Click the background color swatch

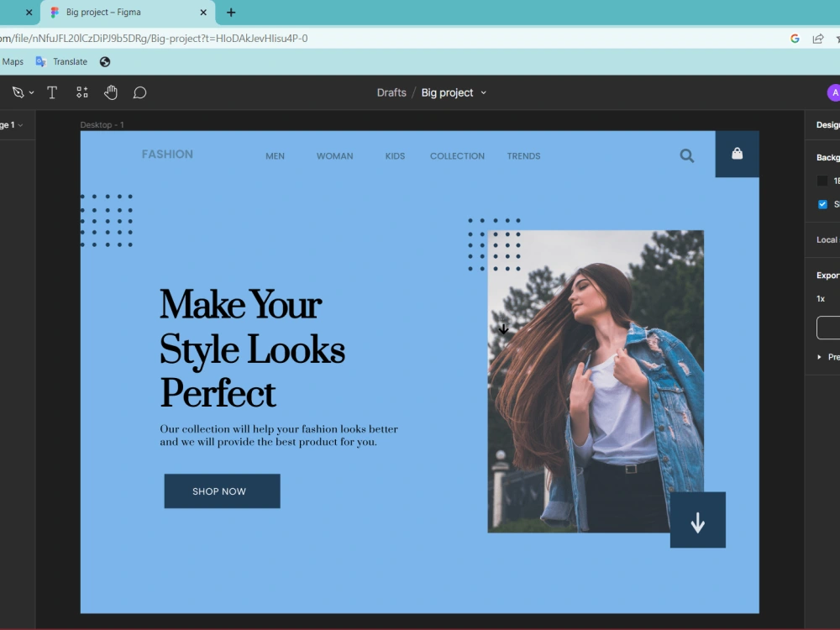(822, 181)
